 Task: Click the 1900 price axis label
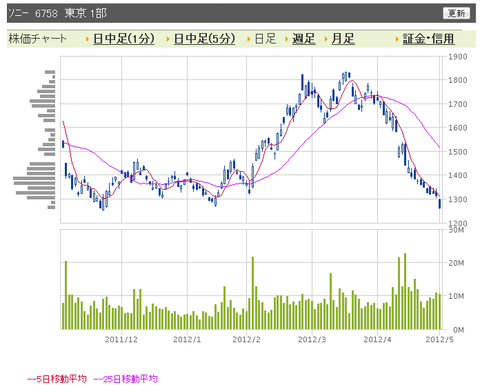[458, 57]
